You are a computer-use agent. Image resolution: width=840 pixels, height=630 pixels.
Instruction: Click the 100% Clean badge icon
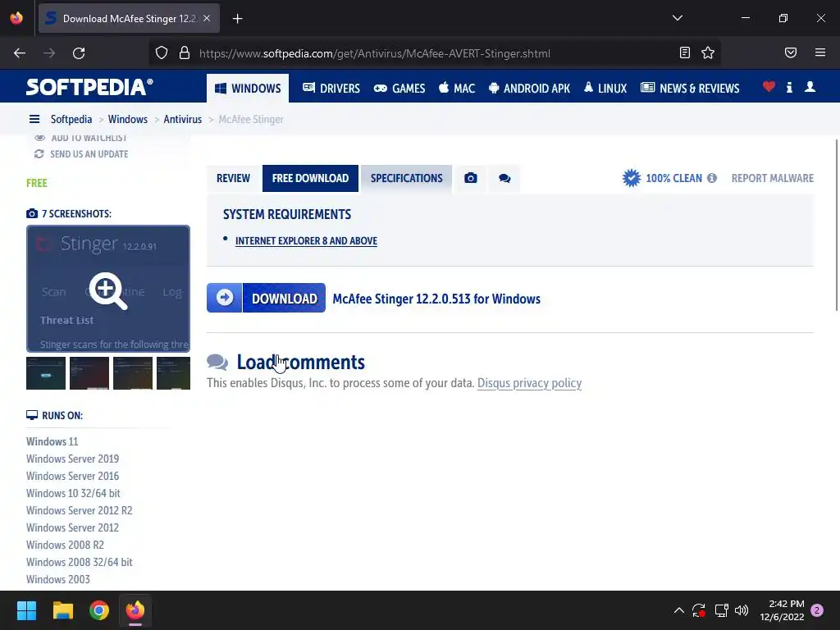click(632, 178)
